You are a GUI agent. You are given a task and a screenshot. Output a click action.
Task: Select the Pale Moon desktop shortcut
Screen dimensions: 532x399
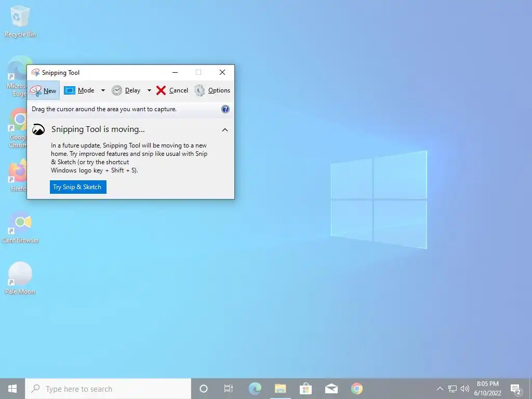point(20,278)
